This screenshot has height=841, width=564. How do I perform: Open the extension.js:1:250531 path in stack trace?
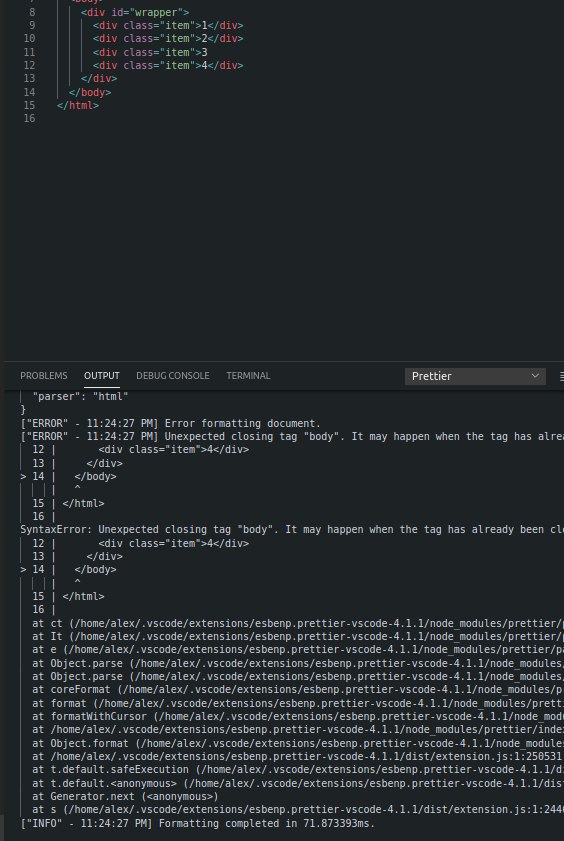coord(306,757)
